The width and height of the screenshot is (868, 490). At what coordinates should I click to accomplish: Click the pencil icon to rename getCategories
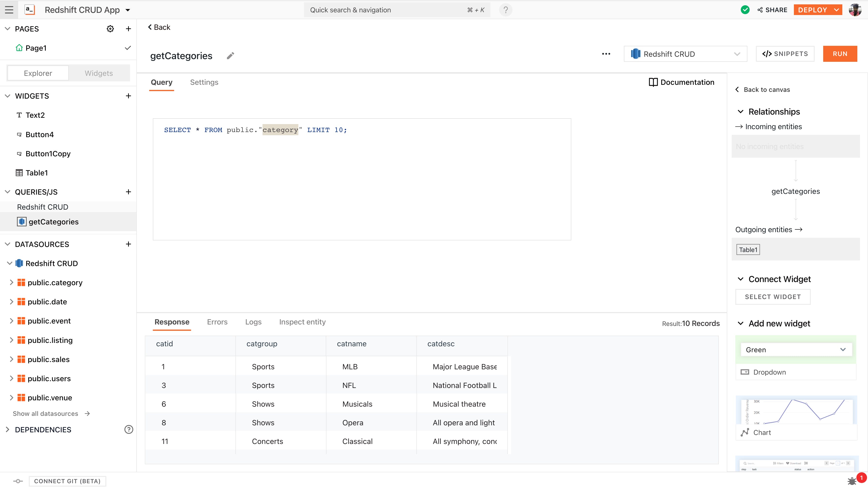230,56
